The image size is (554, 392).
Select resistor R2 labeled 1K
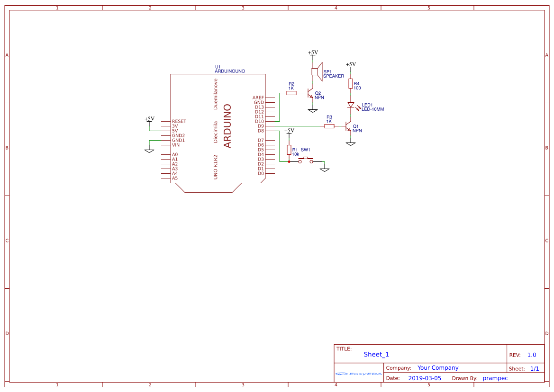[x=291, y=93]
